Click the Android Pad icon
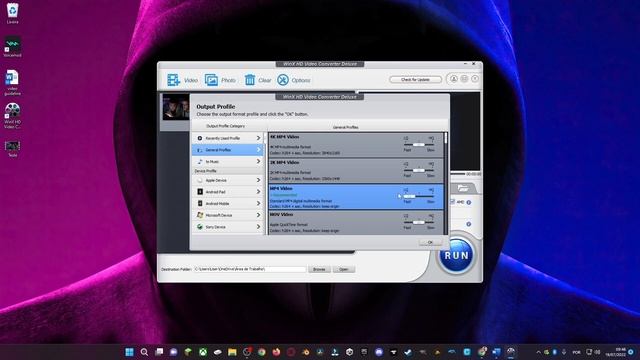The height and width of the screenshot is (360, 640). pos(200,191)
